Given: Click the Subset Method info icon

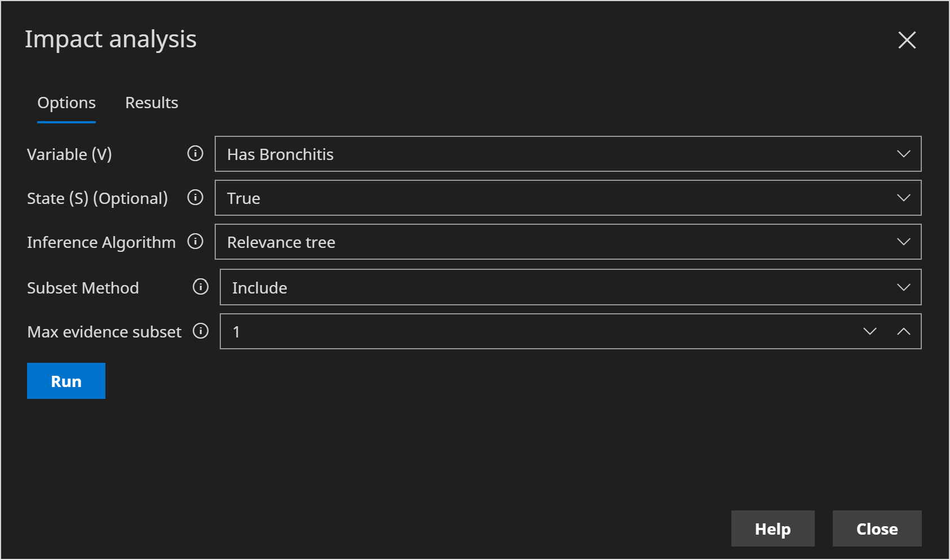Looking at the screenshot, I should point(200,287).
